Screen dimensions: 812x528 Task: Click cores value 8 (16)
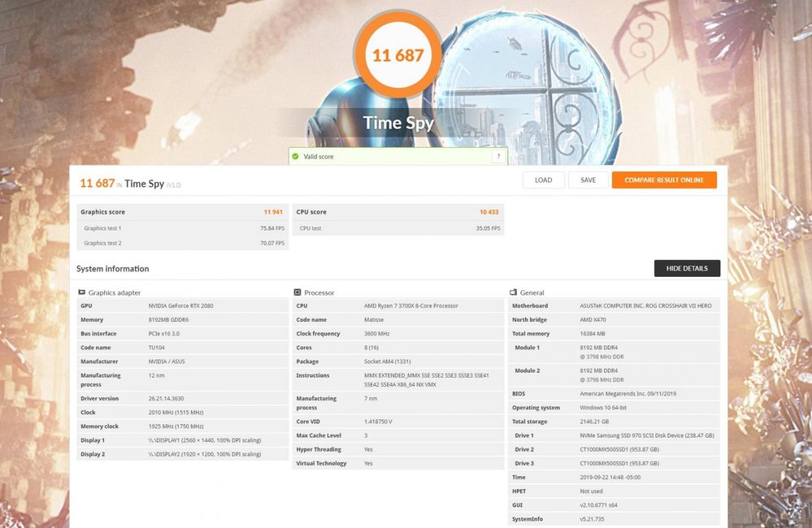click(371, 348)
